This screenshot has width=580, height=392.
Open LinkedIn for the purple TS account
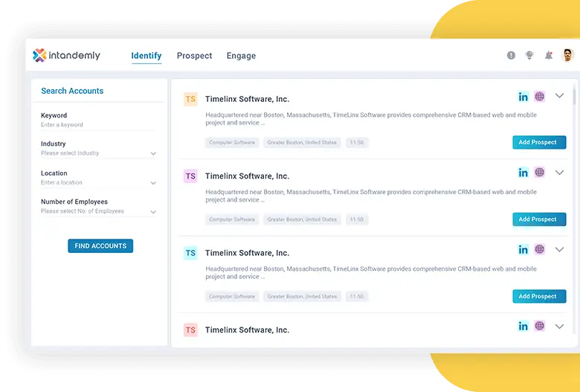click(x=523, y=173)
